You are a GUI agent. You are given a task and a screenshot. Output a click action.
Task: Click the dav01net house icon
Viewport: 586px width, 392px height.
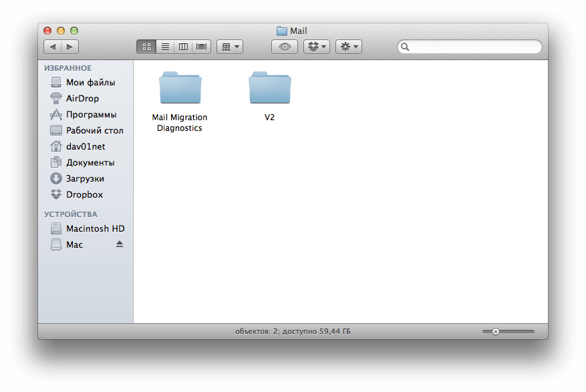[56, 146]
